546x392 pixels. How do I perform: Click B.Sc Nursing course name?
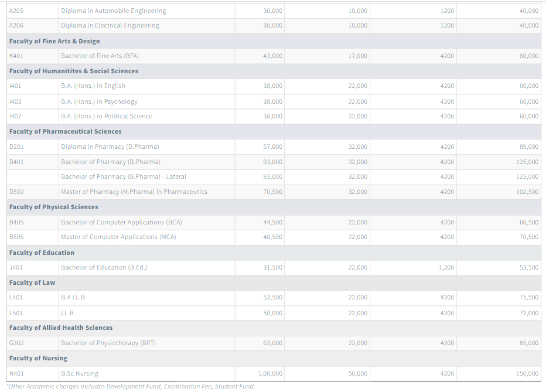(x=80, y=374)
